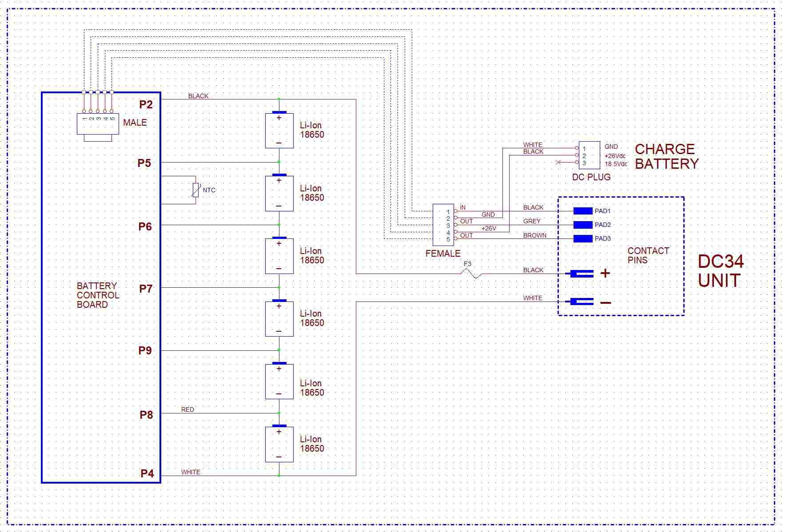Select the FEMALE 5-pin connector
This screenshot has height=532, width=785.
click(443, 225)
